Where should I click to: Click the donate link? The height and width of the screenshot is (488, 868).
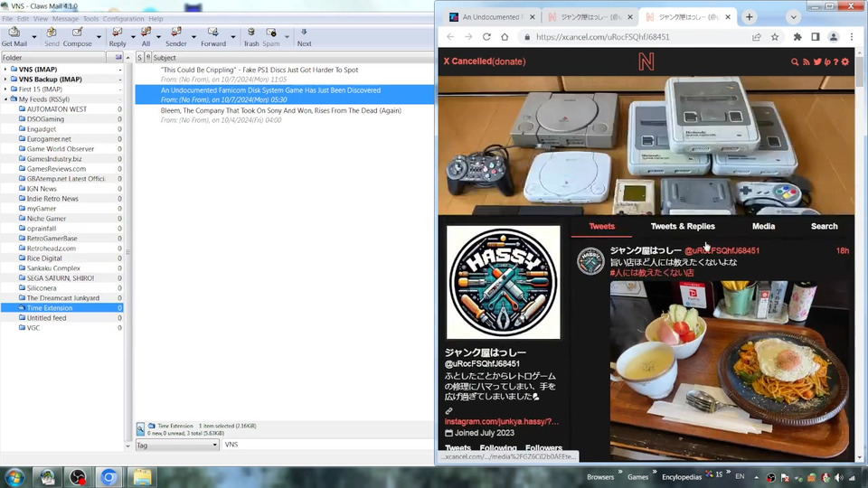509,61
